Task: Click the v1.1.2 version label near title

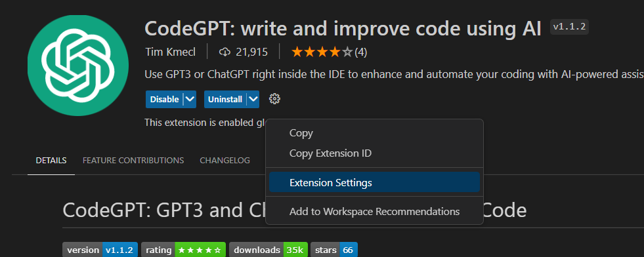Action: [x=569, y=27]
